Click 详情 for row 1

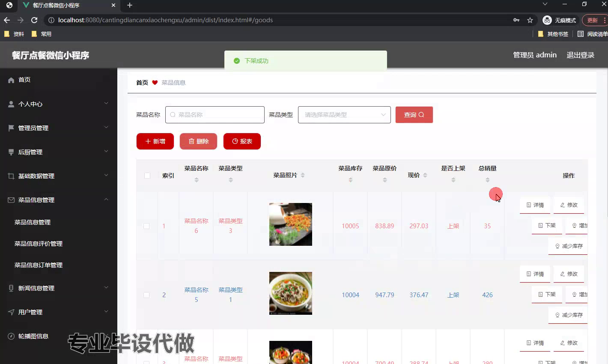(x=535, y=205)
